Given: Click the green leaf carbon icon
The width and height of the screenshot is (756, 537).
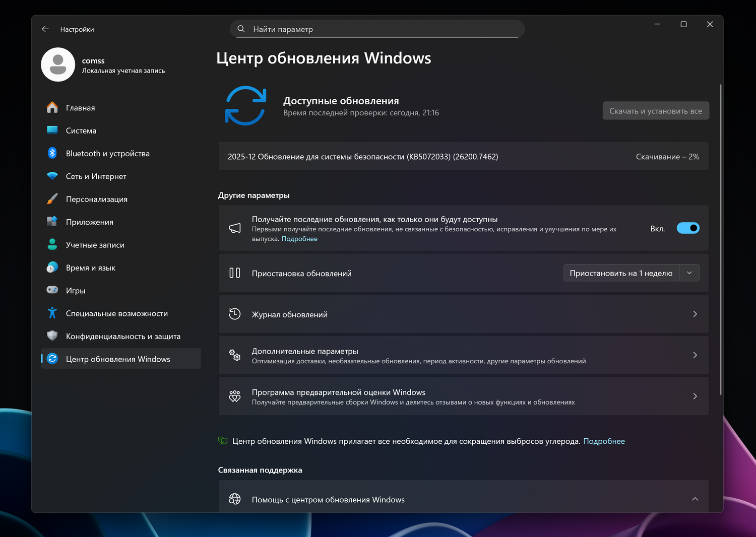Looking at the screenshot, I should click(x=223, y=441).
